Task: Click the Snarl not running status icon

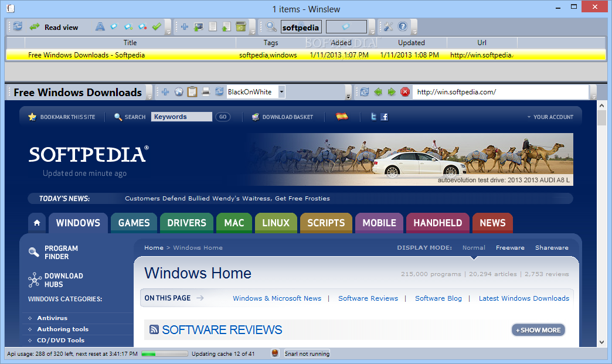Action: [275, 353]
